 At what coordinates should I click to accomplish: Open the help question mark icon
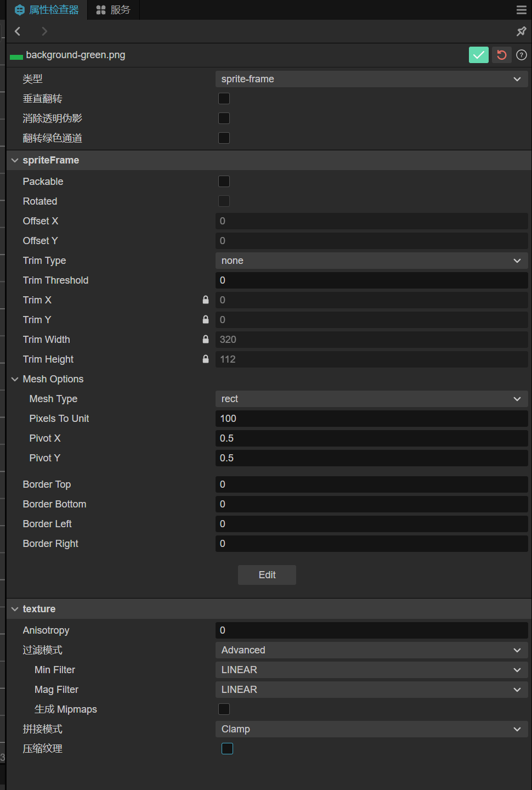522,55
